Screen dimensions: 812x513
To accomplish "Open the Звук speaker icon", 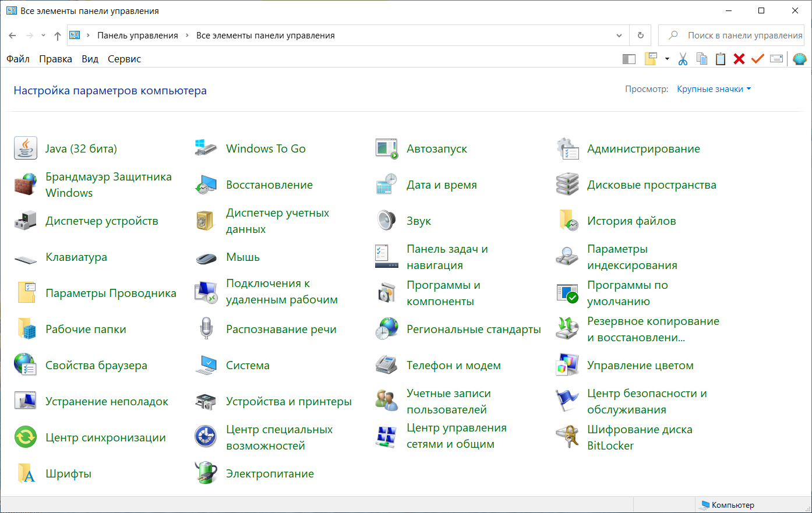I will click(386, 221).
